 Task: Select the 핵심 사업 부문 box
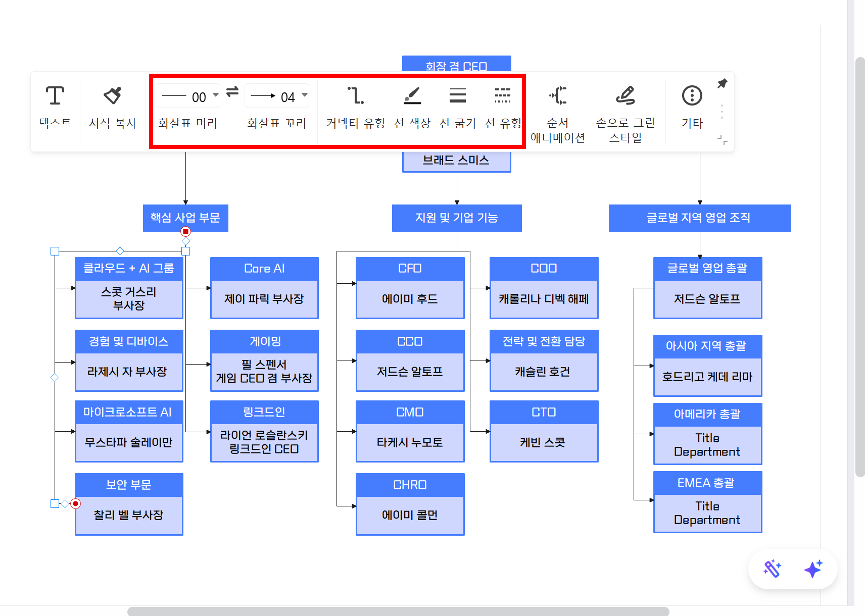185,218
